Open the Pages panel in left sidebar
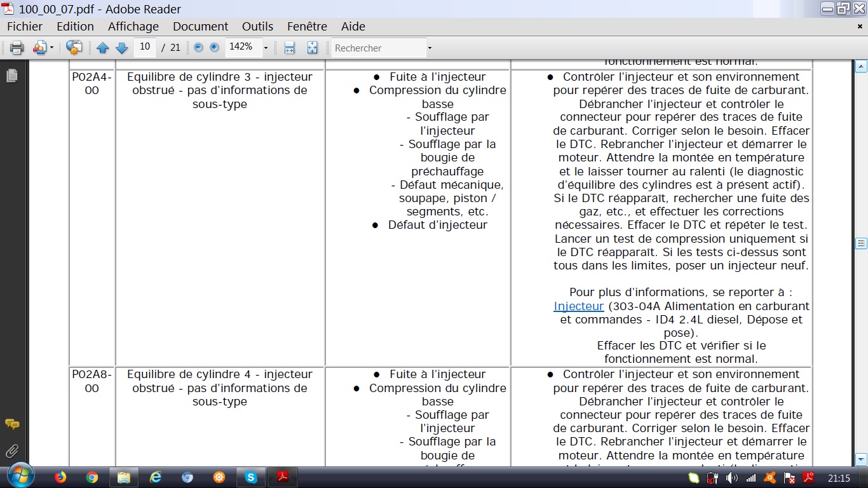 point(11,76)
